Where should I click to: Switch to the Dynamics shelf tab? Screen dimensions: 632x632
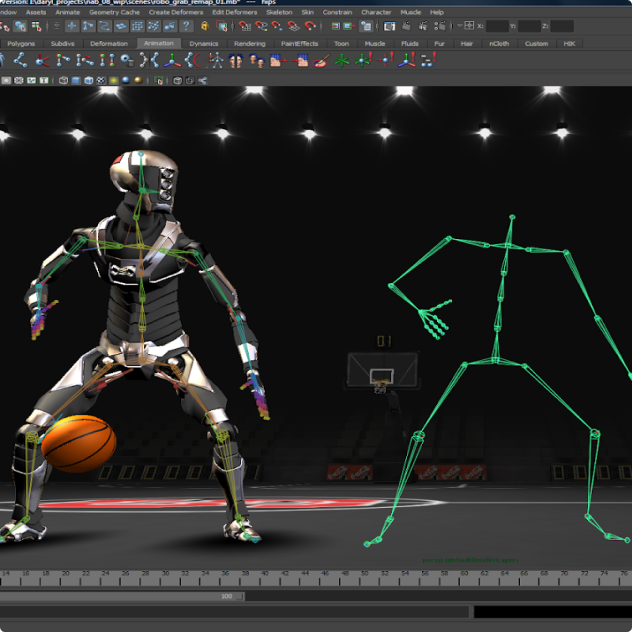tap(204, 44)
